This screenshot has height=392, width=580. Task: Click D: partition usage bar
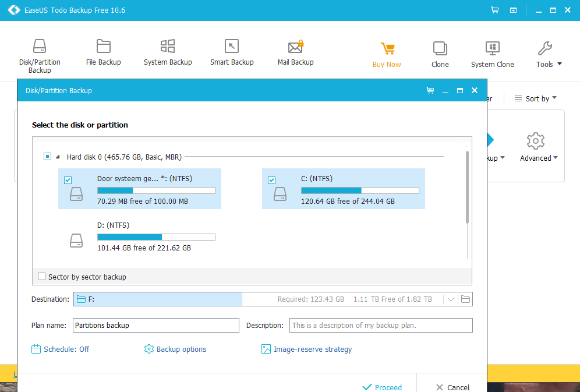coord(156,237)
